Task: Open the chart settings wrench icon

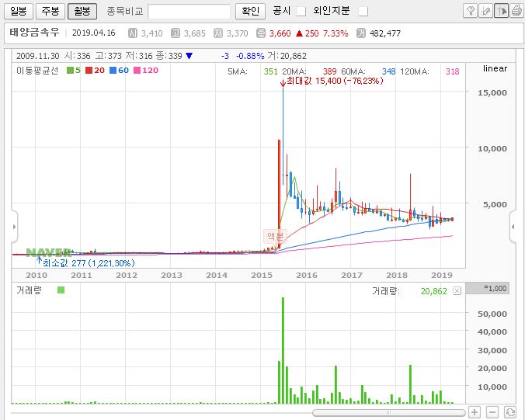Action: (x=471, y=11)
